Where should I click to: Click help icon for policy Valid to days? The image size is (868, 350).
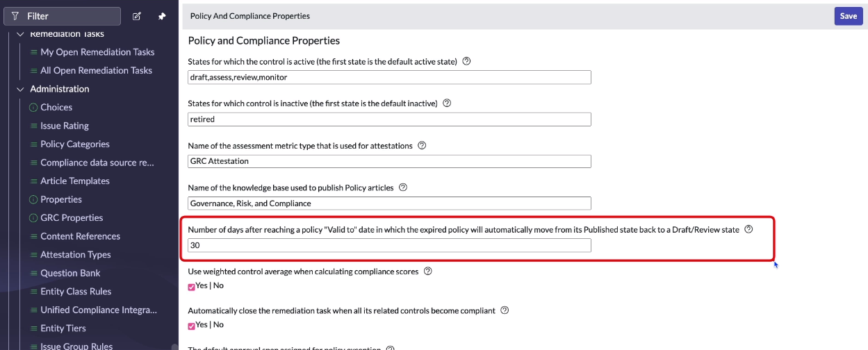[x=748, y=229]
